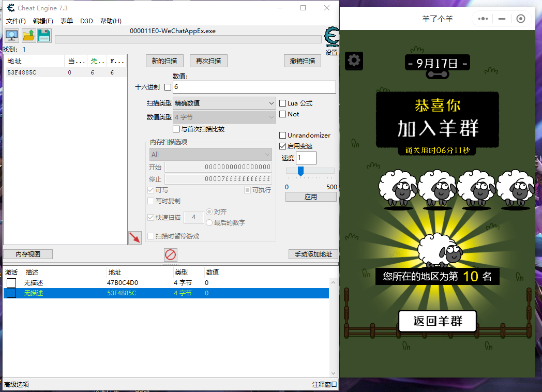Click the cancel scan stop icon
The width and height of the screenshot is (542, 392).
click(x=171, y=255)
